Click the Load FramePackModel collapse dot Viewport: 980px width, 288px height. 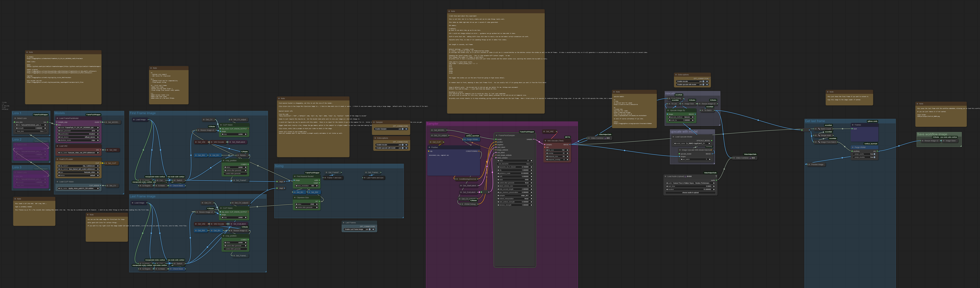(x=58, y=118)
